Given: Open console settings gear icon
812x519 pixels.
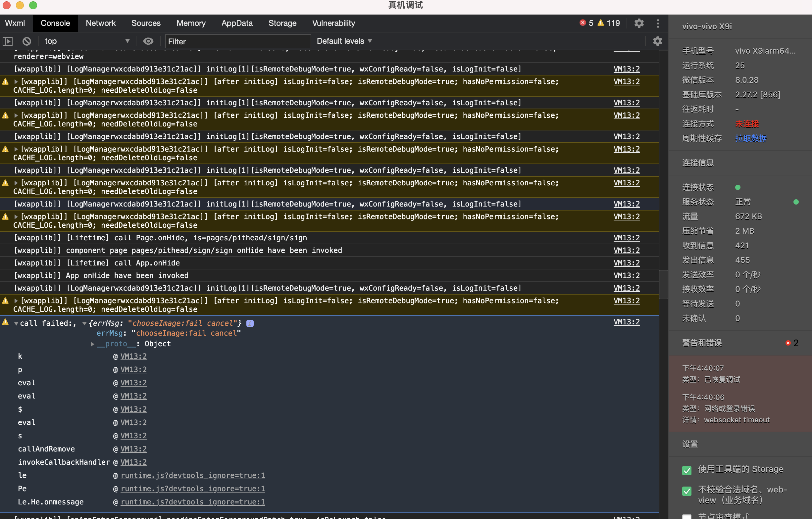Looking at the screenshot, I should [657, 41].
